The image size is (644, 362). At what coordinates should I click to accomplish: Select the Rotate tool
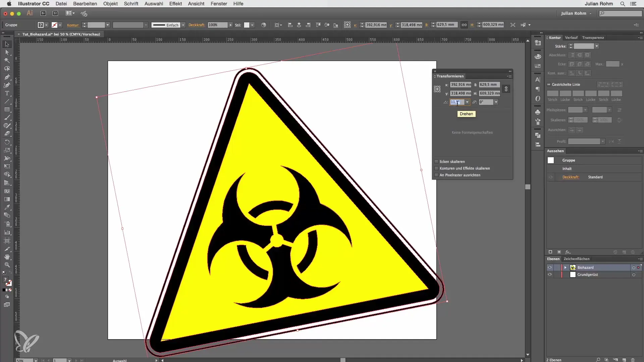(x=7, y=142)
